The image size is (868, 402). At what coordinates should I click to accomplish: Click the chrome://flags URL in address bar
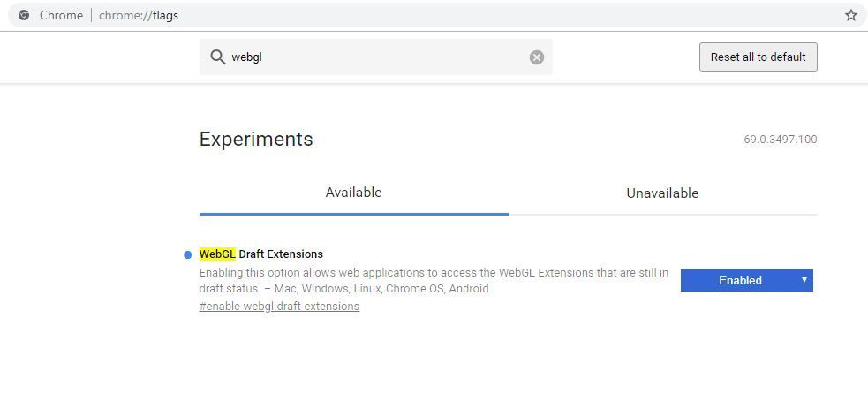[x=139, y=15]
